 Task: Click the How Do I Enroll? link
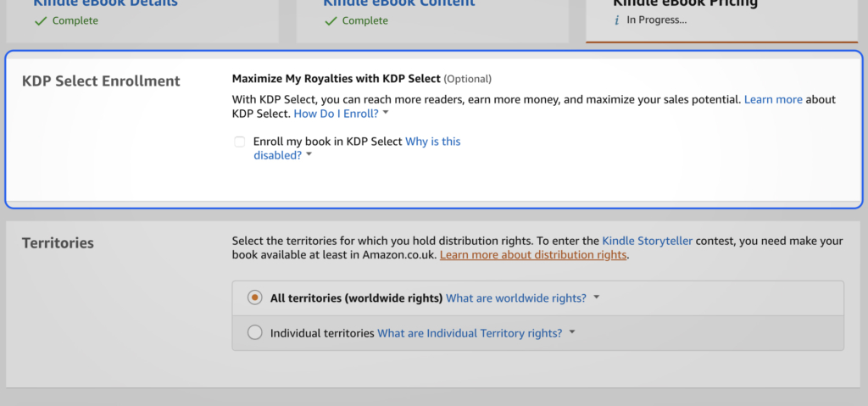click(x=336, y=113)
